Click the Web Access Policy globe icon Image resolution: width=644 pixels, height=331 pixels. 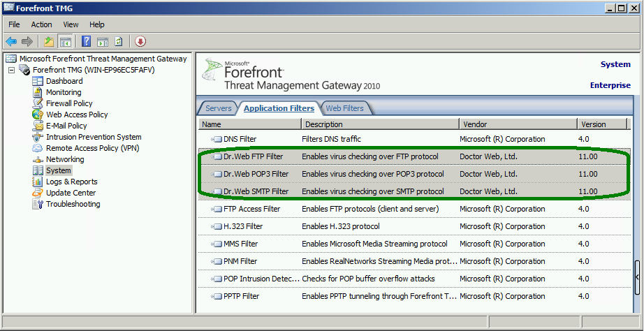38,115
